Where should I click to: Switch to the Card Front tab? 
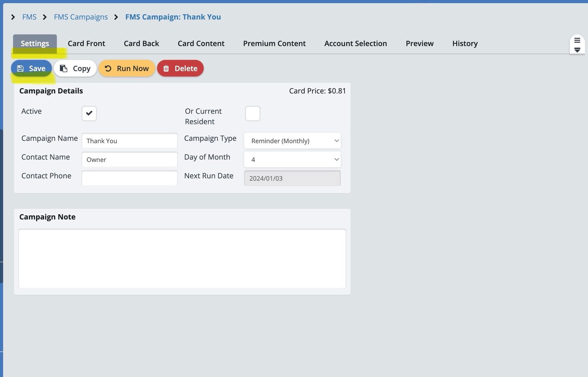point(86,44)
